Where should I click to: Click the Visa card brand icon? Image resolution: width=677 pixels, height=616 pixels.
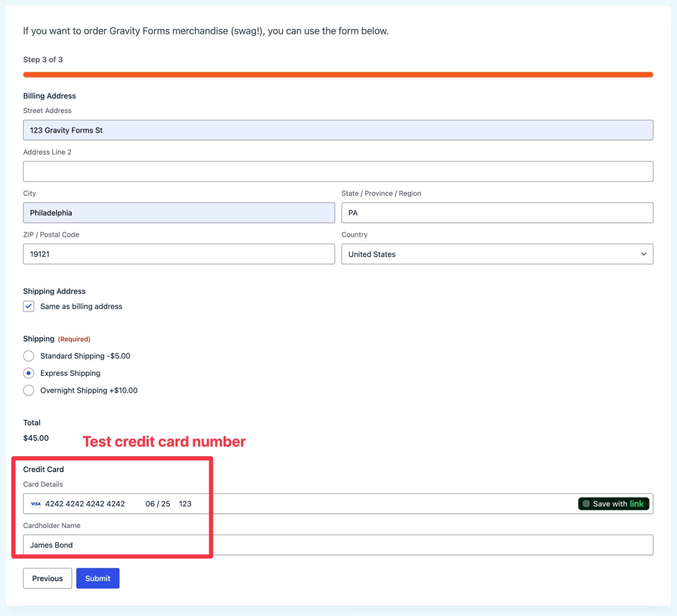coord(35,504)
